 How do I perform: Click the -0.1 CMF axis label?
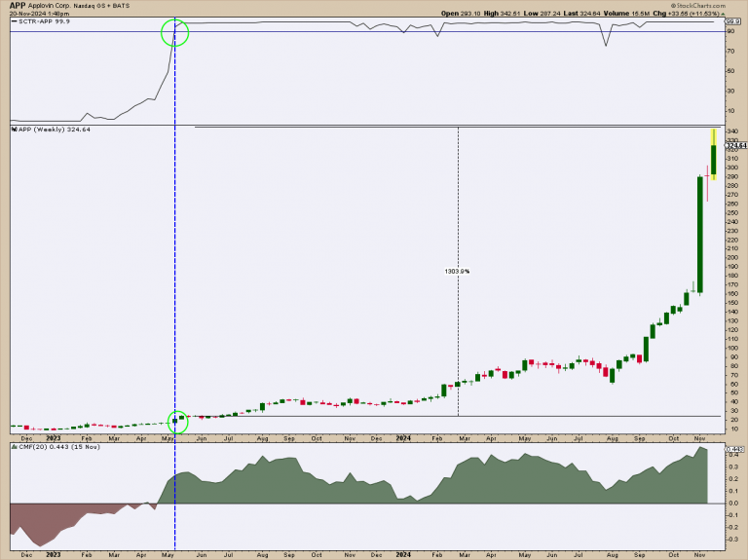click(x=731, y=515)
